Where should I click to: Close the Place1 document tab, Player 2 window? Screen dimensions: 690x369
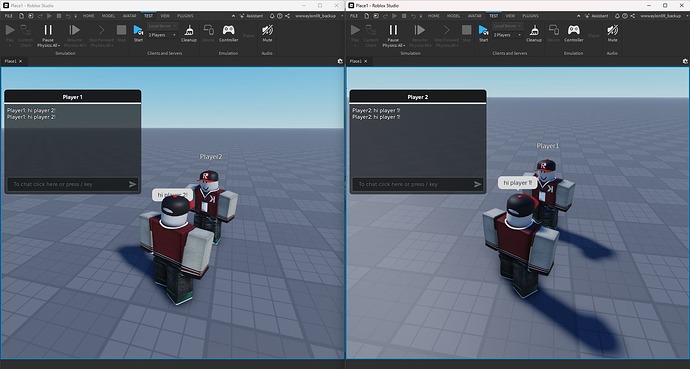pyautogui.click(x=365, y=62)
